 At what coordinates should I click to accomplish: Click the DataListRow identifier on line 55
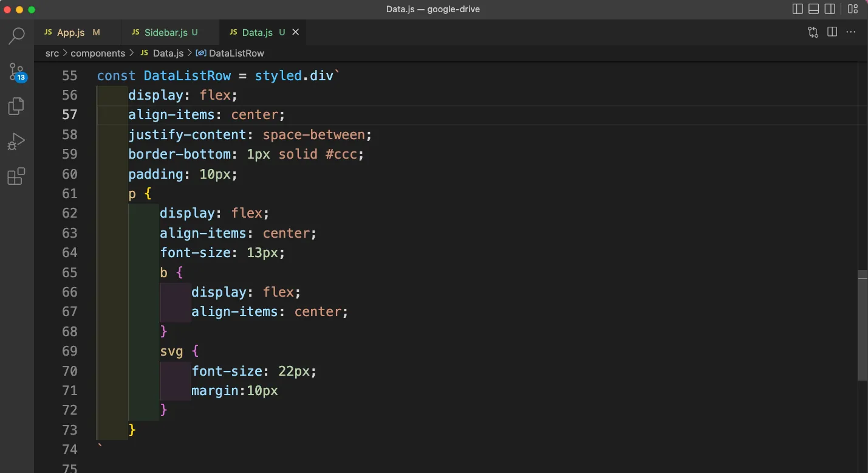point(188,76)
